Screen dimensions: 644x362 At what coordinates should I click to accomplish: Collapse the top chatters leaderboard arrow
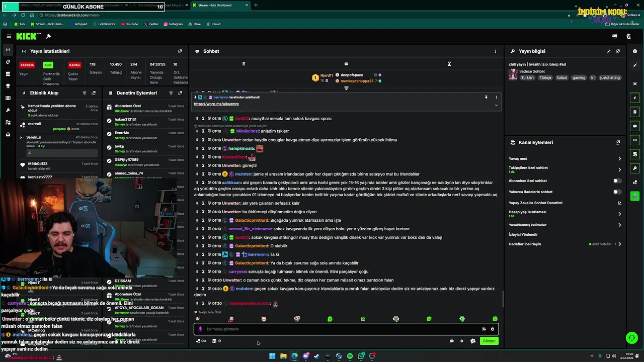point(346,88)
